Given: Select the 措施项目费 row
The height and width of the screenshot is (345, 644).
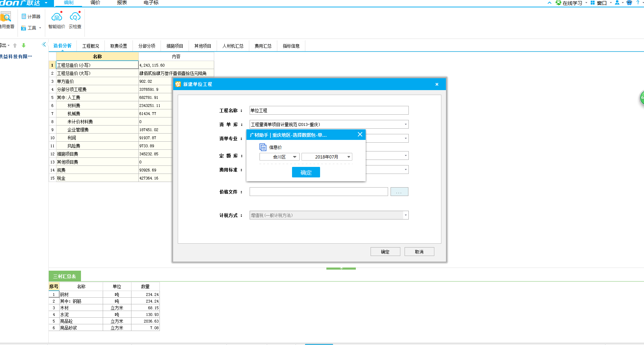Looking at the screenshot, I should (110, 154).
